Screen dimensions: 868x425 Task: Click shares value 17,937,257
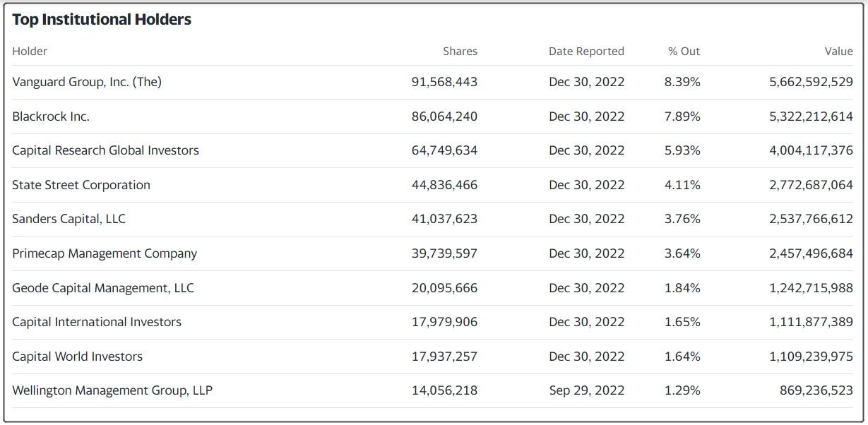[444, 357]
